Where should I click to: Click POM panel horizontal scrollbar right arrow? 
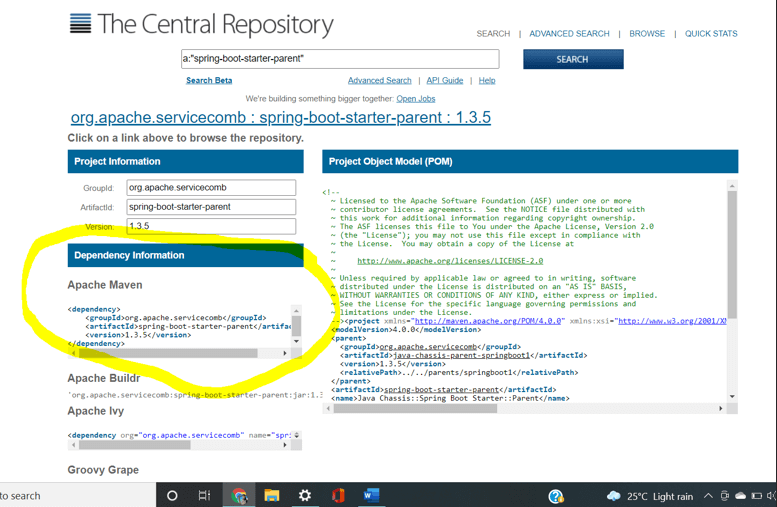click(x=721, y=408)
